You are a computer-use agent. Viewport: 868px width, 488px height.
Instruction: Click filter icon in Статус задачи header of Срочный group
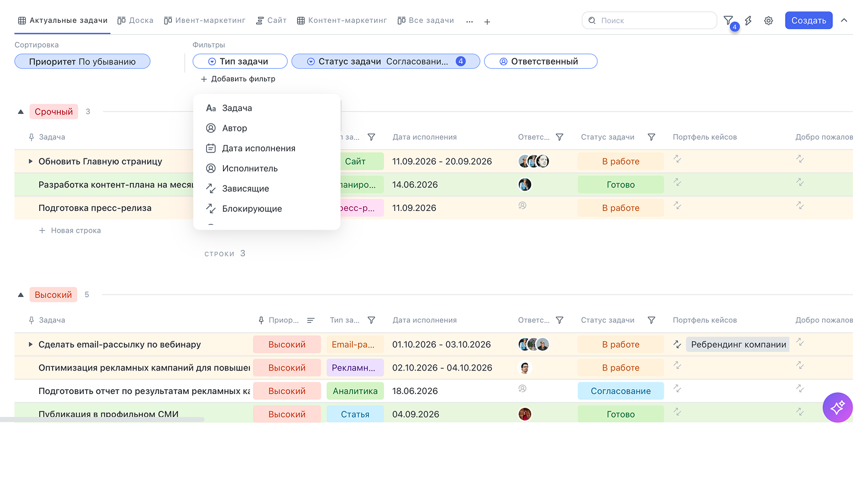(651, 137)
